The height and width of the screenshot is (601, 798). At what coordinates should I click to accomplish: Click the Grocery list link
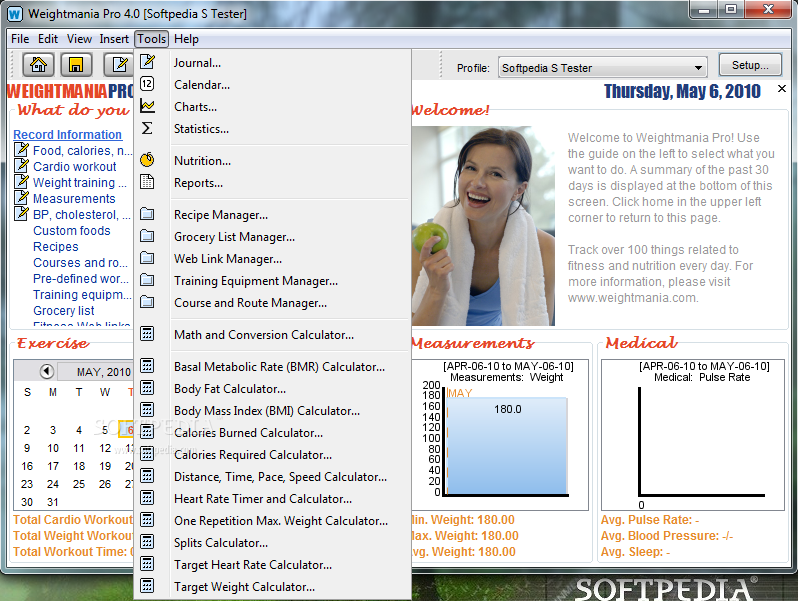coord(64,310)
